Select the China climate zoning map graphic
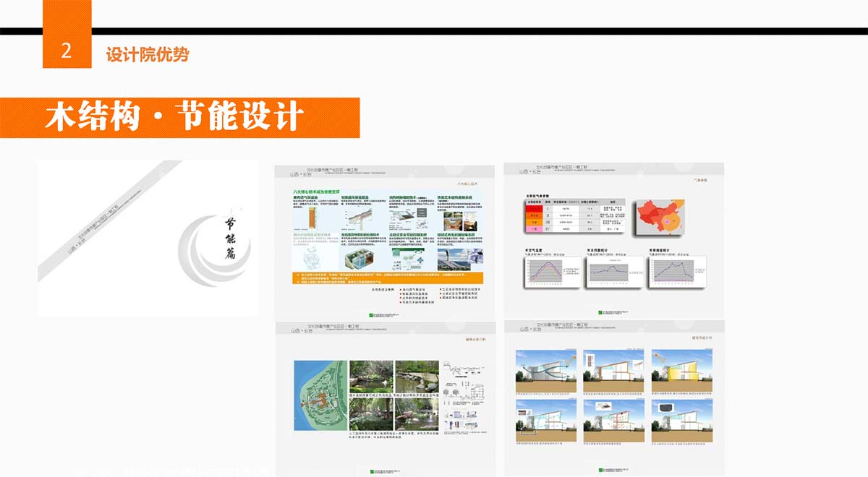The width and height of the screenshot is (868, 477). 660,218
